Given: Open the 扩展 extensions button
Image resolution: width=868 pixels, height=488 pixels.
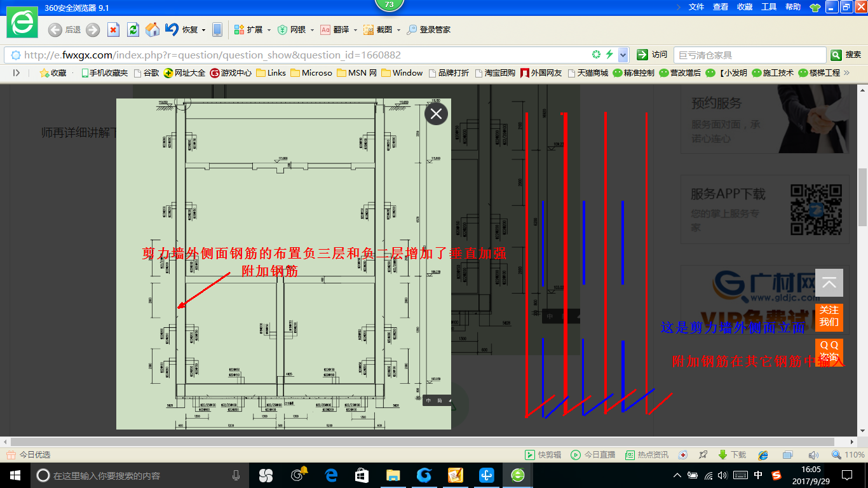Looking at the screenshot, I should (x=248, y=30).
